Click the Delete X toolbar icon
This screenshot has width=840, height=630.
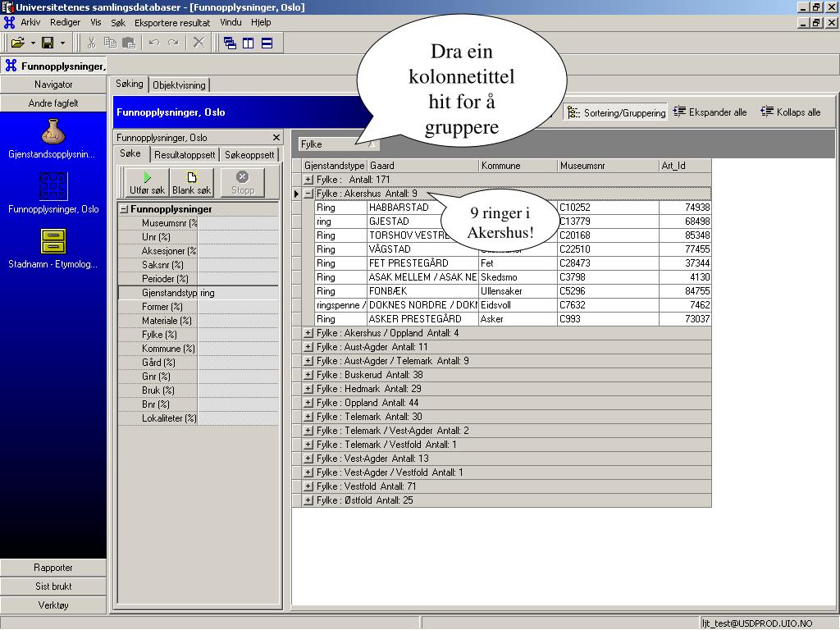point(199,43)
